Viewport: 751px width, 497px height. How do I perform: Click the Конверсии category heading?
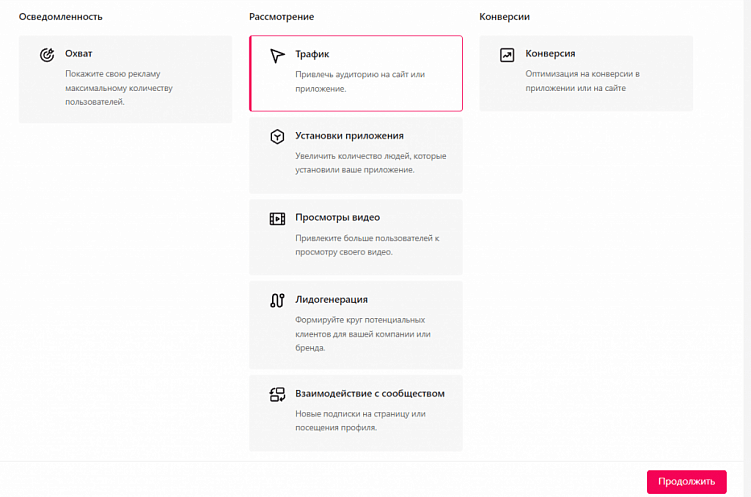pyautogui.click(x=504, y=17)
